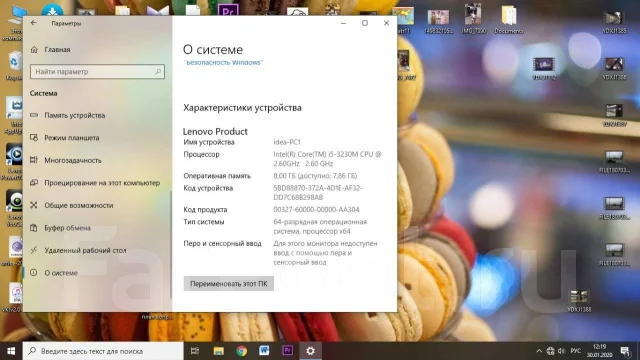Image resolution: width=640 pixels, height=360 pixels.
Task: Click the Буфер обмена clipboard icon
Action: coord(34,227)
